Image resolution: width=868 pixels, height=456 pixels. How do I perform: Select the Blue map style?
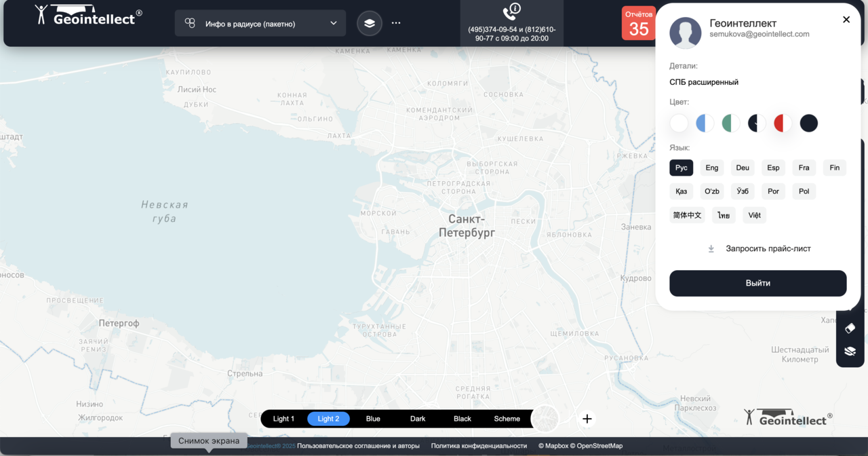(373, 419)
